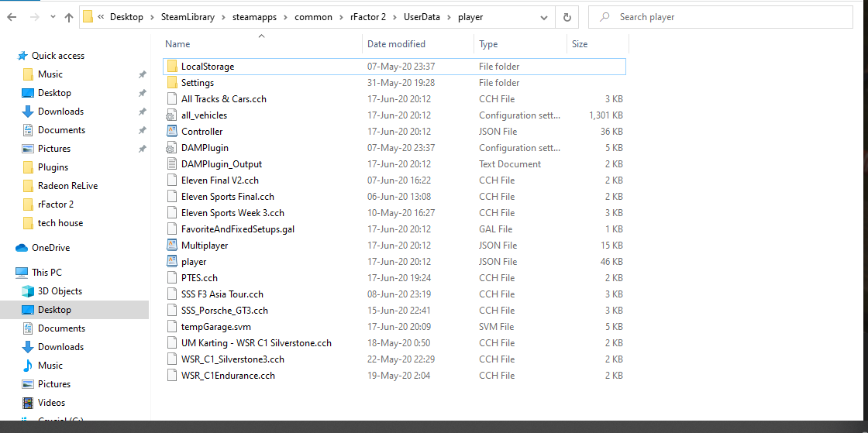Open Videos under This PC
Screen dimensions: 868x433
click(x=51, y=403)
